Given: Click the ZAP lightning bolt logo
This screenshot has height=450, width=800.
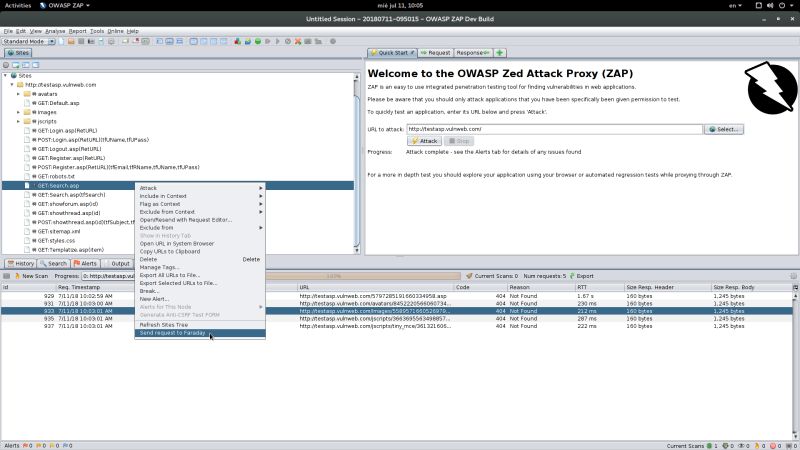Looking at the screenshot, I should (770, 88).
